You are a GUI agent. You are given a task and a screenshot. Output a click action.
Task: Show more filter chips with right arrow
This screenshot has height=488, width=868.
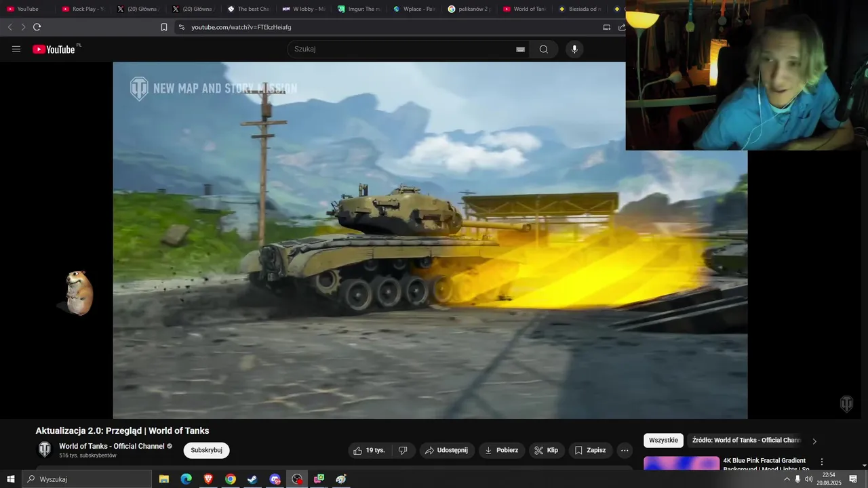coord(814,441)
